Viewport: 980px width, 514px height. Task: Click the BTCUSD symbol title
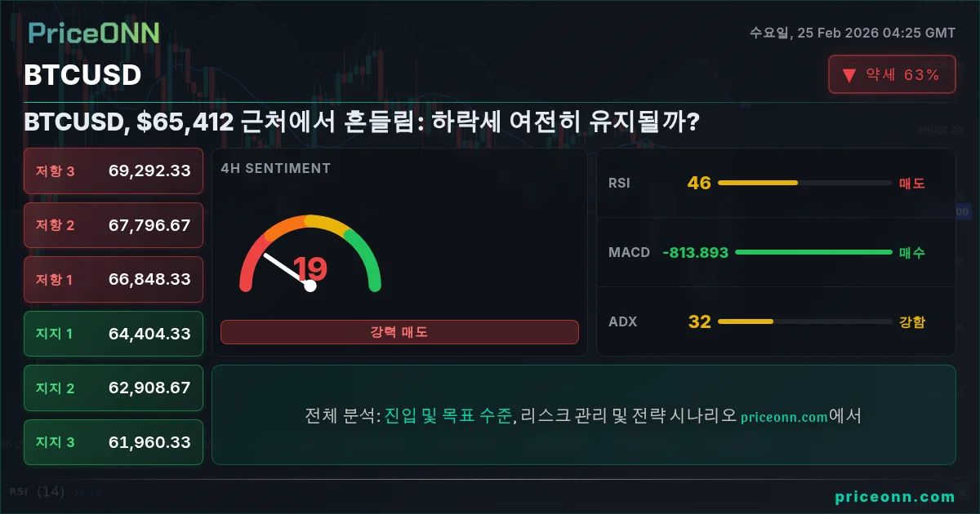[x=83, y=75]
